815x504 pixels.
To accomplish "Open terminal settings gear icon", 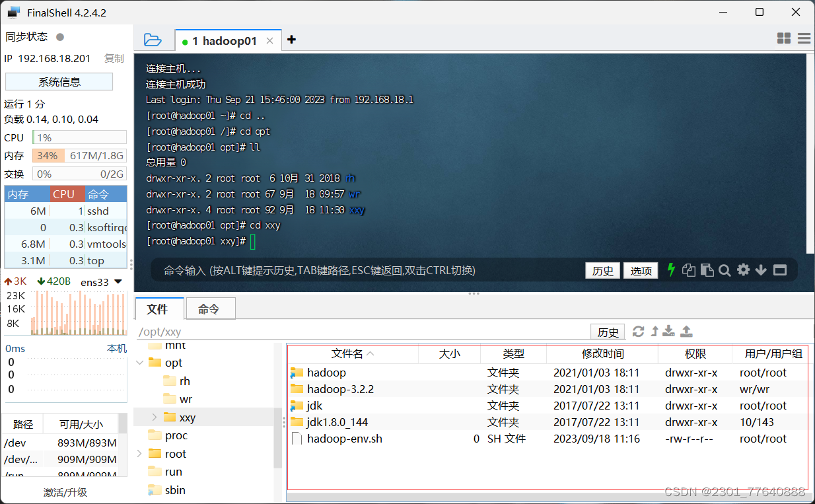I will pyautogui.click(x=743, y=270).
